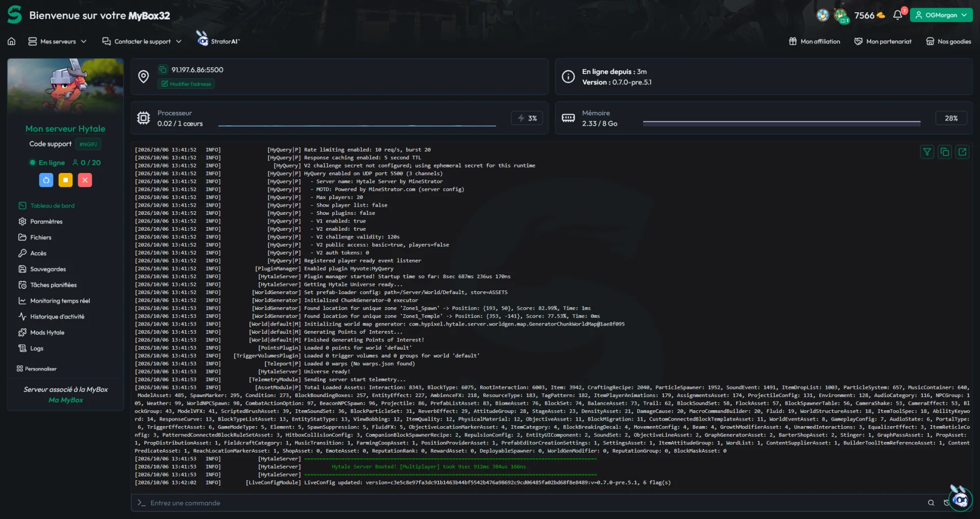Image resolution: width=980 pixels, height=519 pixels.
Task: Click the location pin icon beside the address
Action: pyautogui.click(x=143, y=77)
